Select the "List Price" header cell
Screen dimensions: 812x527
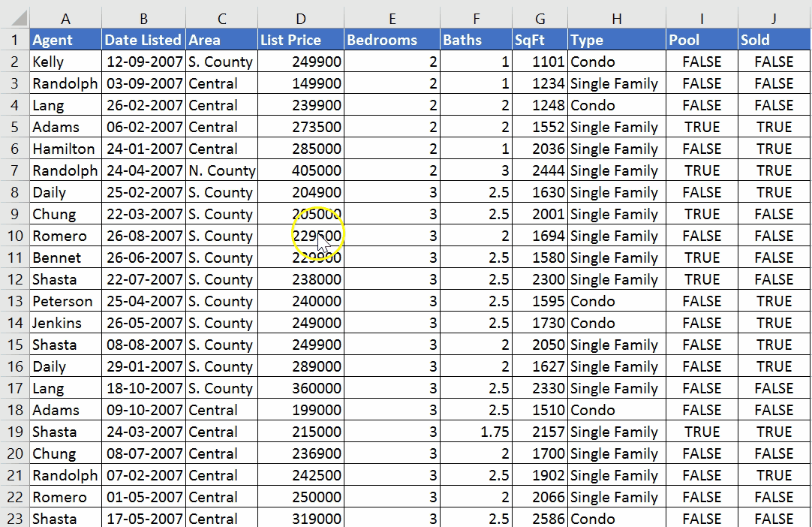[300, 40]
